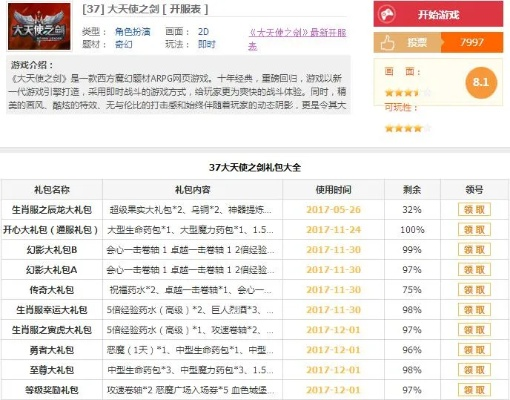Click the 画面 star rating
This screenshot has width=510, height=400.
pos(408,93)
